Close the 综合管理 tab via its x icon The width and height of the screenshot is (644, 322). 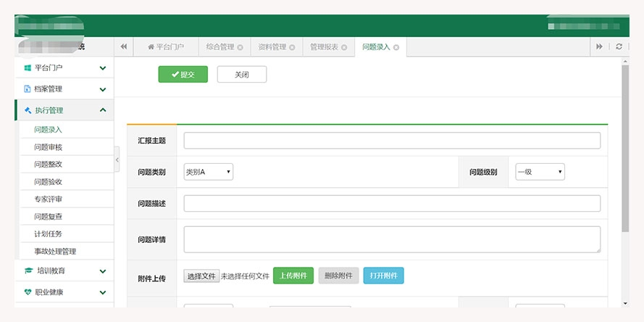(x=240, y=47)
